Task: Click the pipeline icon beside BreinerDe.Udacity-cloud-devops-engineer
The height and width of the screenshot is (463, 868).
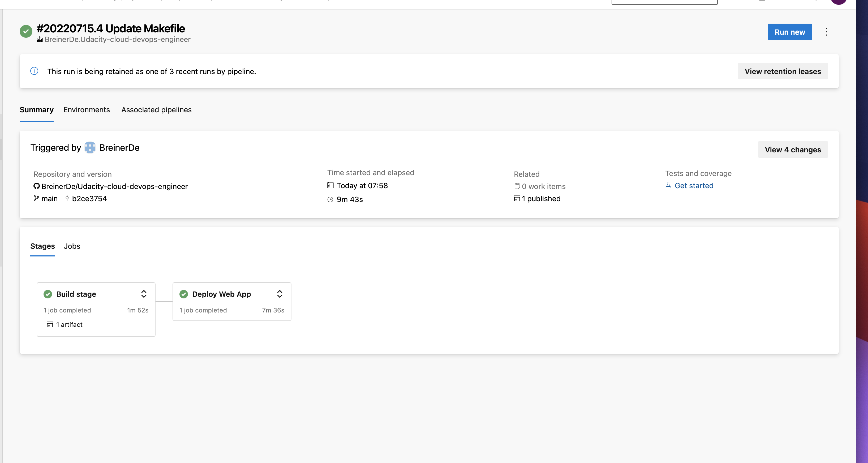Action: (x=40, y=40)
